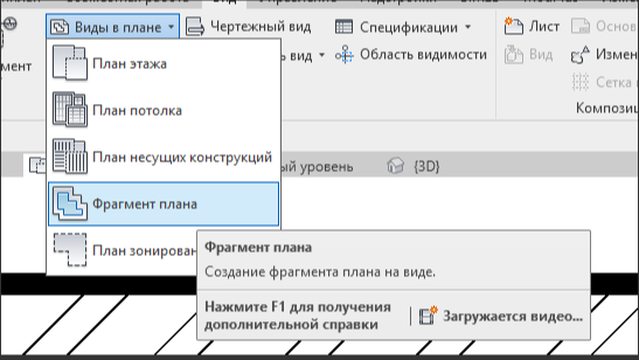Click the Лист sheet icon
The width and height of the screenshot is (639, 360).
[x=513, y=26]
